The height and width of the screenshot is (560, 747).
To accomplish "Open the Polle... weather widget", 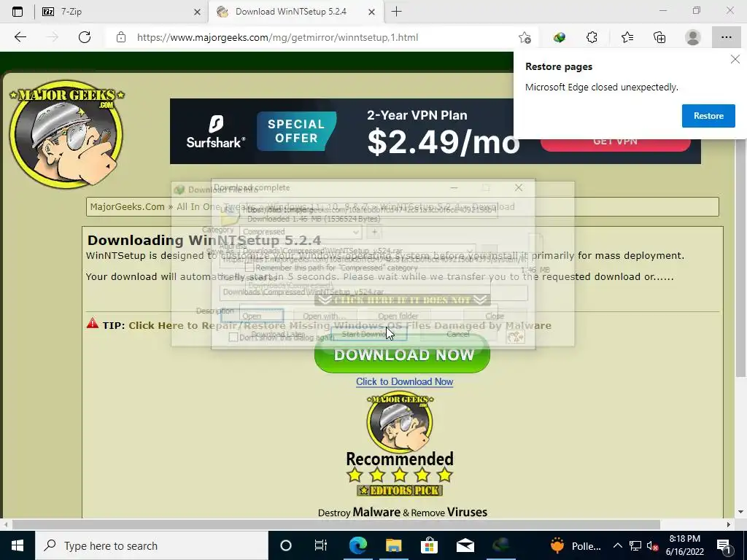I will [x=576, y=545].
